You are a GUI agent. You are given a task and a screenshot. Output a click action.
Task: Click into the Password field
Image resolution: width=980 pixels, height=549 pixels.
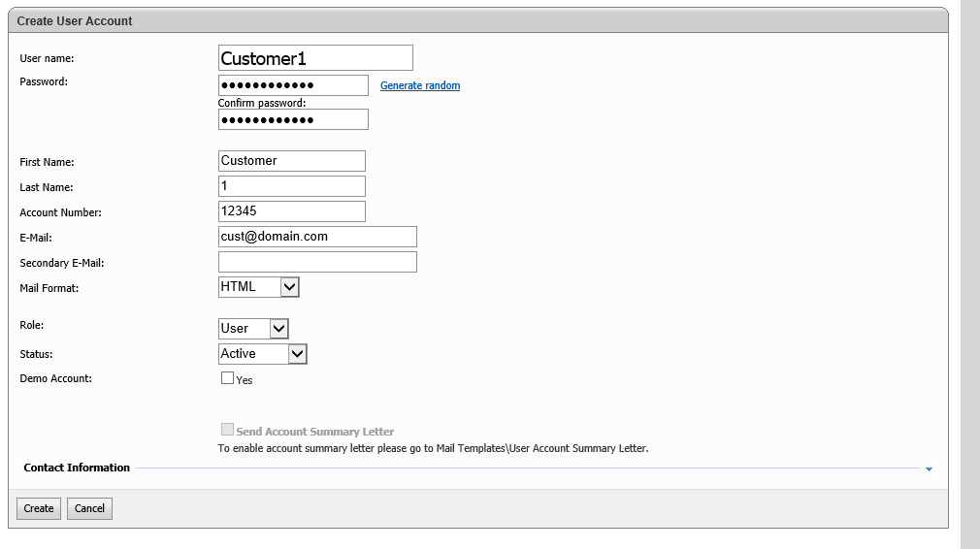293,85
